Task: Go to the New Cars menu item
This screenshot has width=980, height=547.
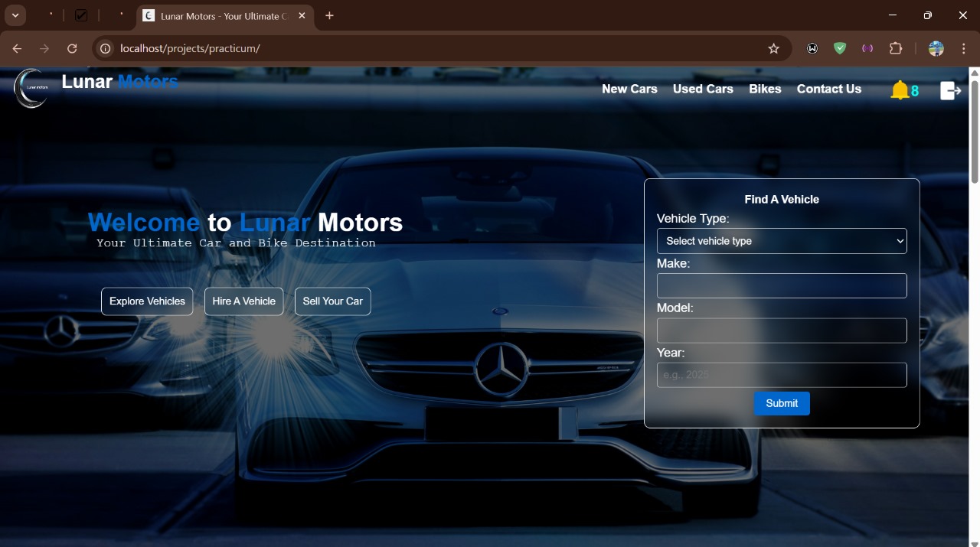Action: point(629,89)
